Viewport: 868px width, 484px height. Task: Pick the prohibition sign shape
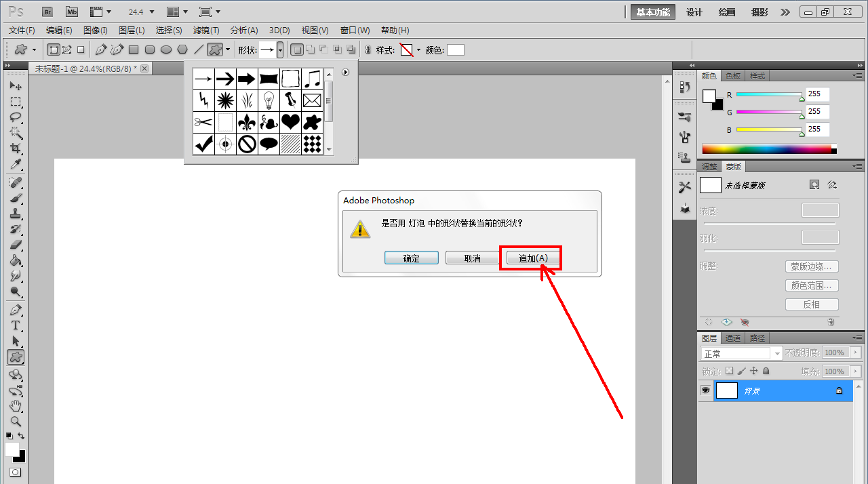click(247, 144)
